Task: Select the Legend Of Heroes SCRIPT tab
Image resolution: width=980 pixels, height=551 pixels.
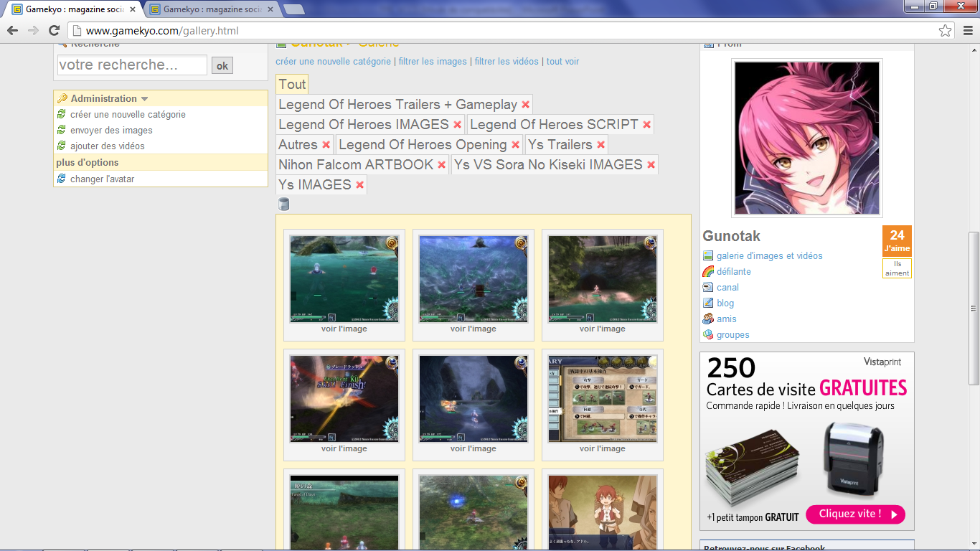Action: tap(554, 125)
